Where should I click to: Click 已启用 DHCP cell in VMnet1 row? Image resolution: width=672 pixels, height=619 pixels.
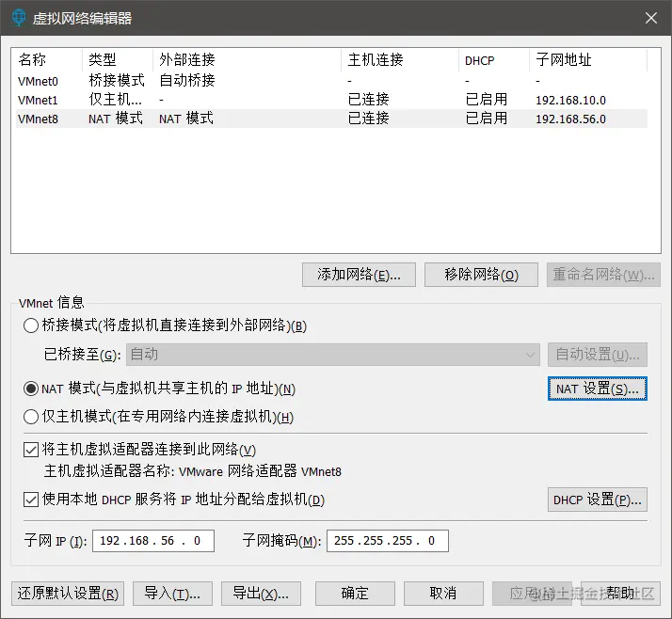[487, 100]
